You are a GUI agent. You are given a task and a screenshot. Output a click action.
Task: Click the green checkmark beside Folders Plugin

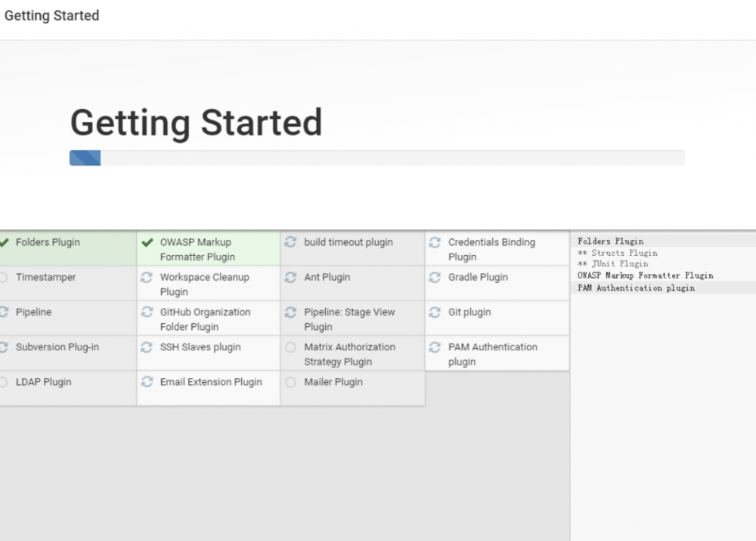[x=4, y=242]
